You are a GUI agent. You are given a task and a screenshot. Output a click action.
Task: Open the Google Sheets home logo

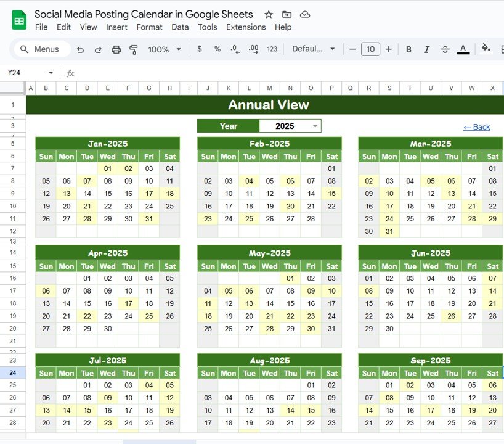coord(19,20)
